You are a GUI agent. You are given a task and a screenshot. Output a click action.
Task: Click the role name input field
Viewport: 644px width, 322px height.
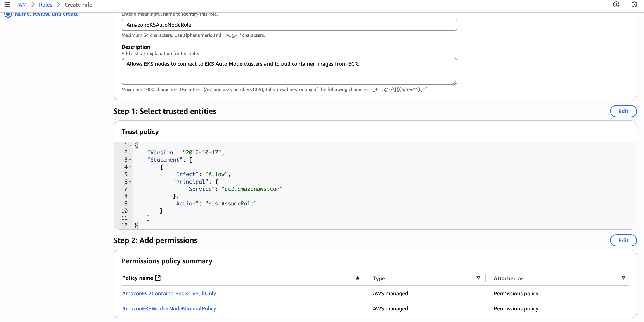289,25
